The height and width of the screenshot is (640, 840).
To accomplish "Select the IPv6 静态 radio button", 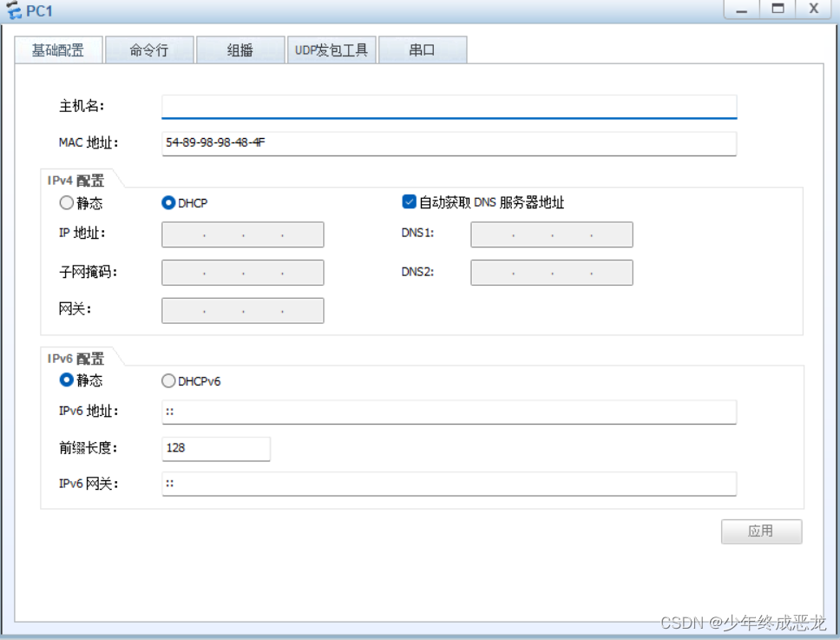I will (x=67, y=380).
